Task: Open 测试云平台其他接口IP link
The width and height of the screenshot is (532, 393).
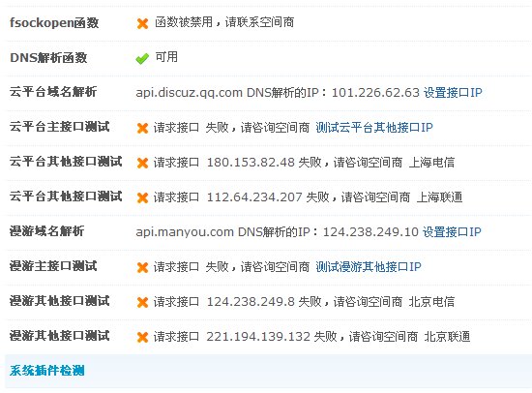Action: 374,128
